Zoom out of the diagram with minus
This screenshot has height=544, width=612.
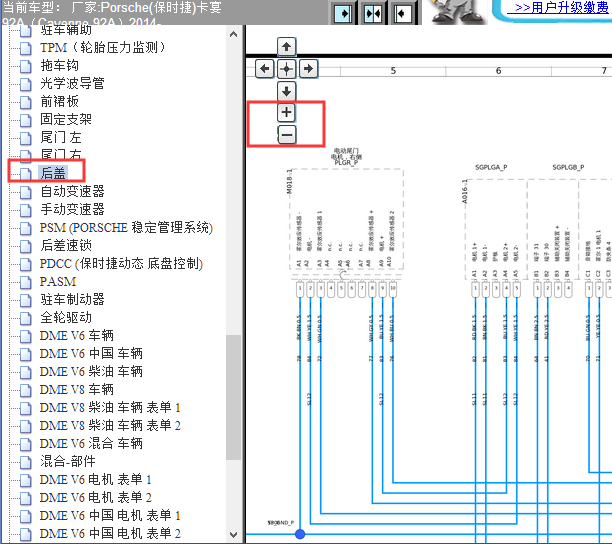point(286,135)
